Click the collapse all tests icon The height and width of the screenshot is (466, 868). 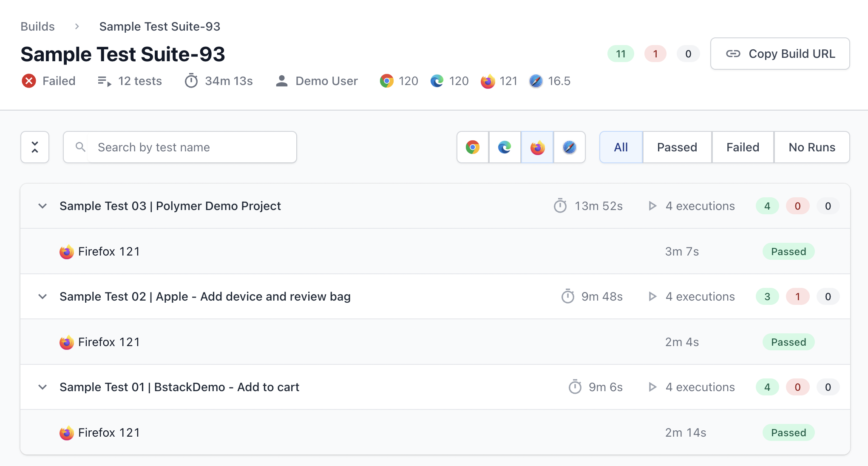[x=35, y=147]
